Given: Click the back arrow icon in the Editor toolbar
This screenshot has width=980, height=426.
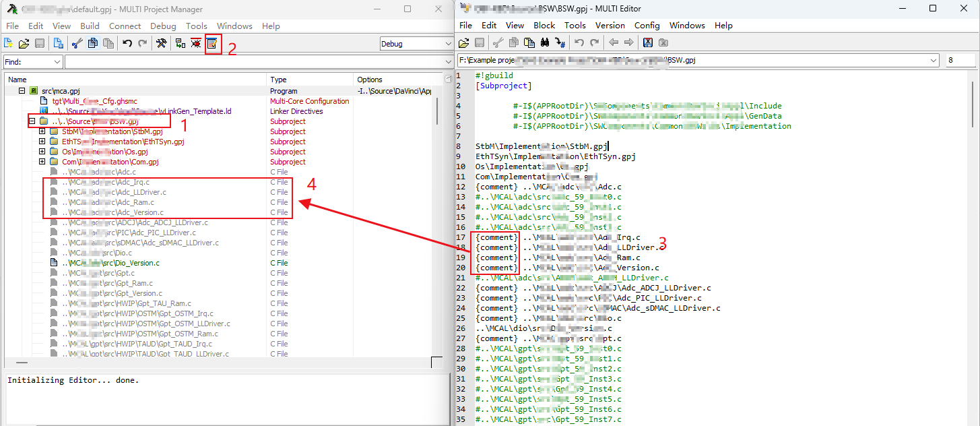Looking at the screenshot, I should [x=613, y=42].
